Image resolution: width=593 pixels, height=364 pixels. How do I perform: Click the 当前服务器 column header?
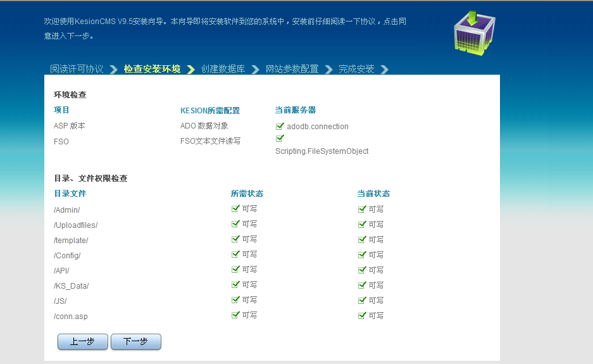pyautogui.click(x=296, y=110)
